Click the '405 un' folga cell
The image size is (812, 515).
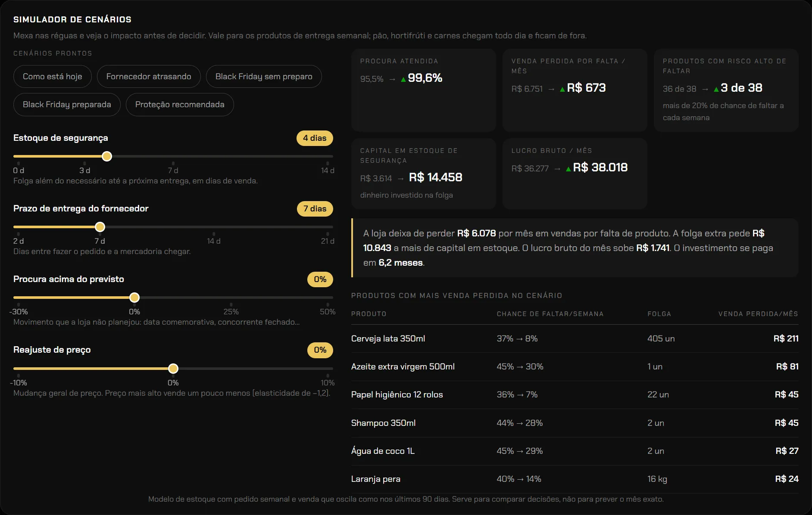pos(661,338)
